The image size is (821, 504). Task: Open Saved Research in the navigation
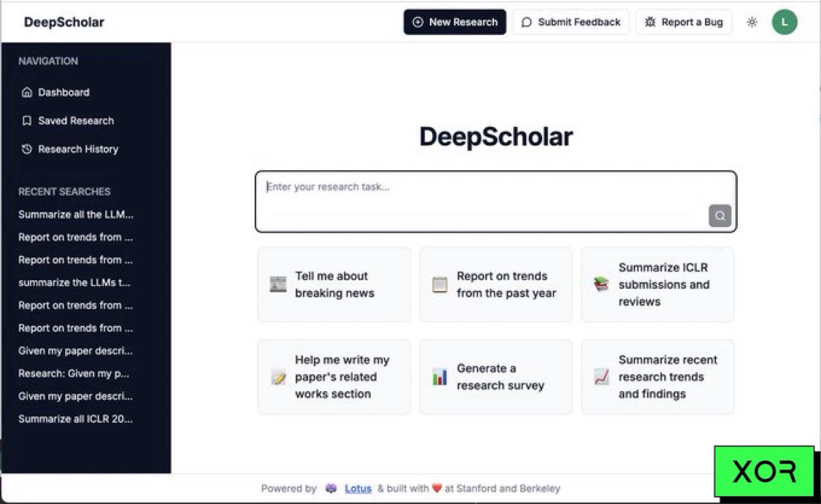tap(75, 121)
